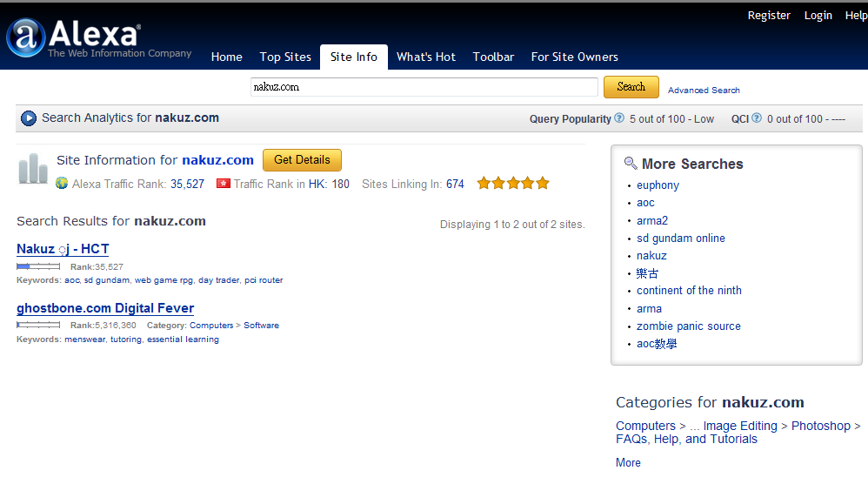Open the ghostbone.com Digital Fever result

point(105,308)
